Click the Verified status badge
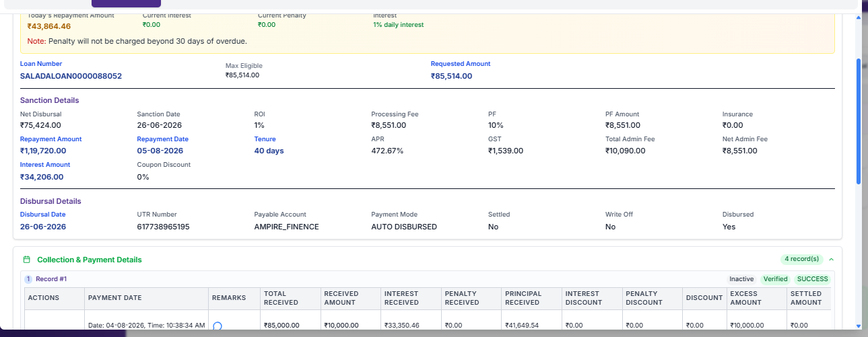 click(775, 279)
